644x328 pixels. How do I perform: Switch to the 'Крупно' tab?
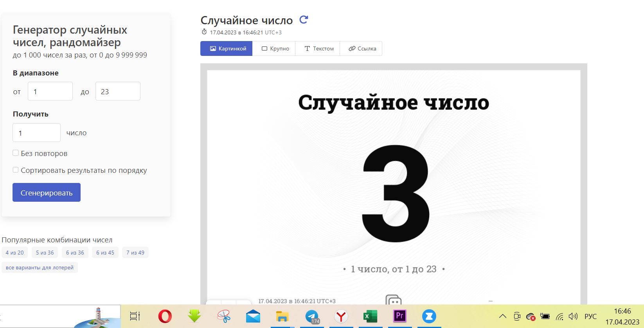[275, 48]
